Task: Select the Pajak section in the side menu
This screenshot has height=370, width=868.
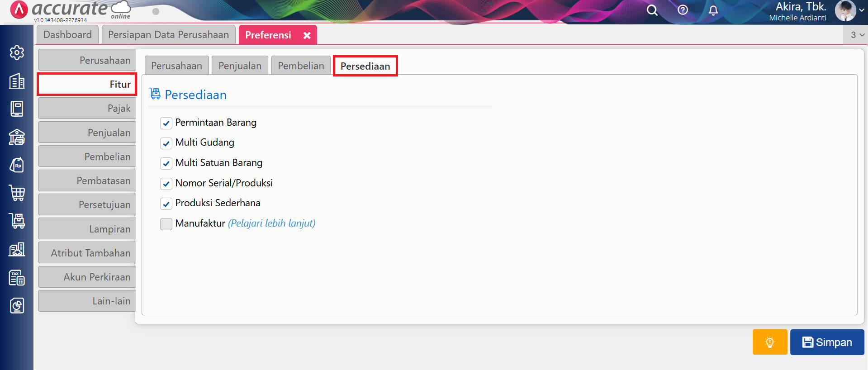Action: tap(87, 109)
